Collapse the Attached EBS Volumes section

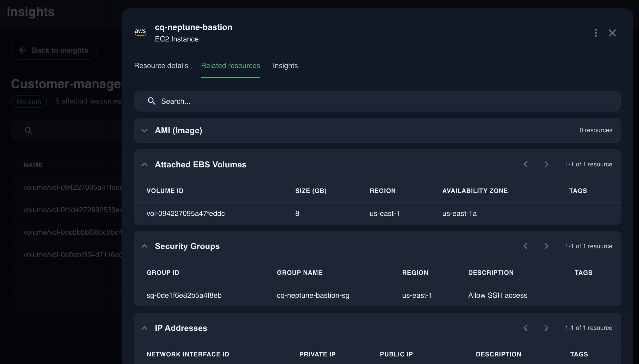(x=144, y=165)
